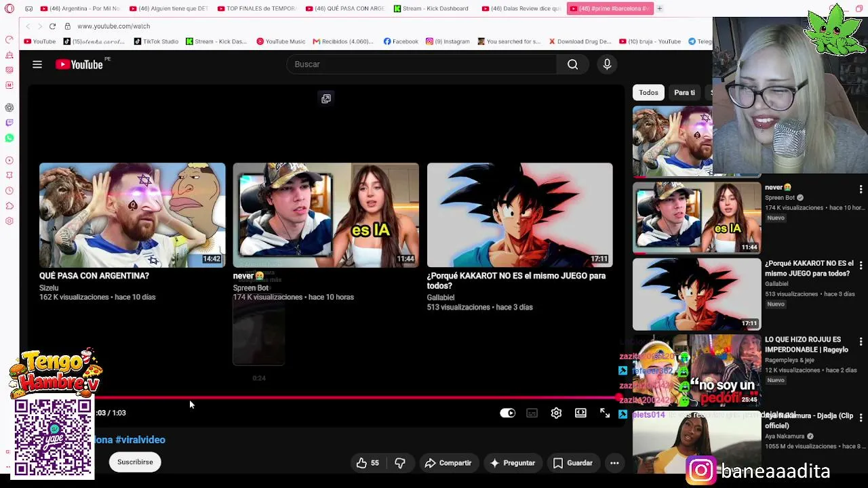Click the search magnifier button
The height and width of the screenshot is (488, 868).
[573, 64]
